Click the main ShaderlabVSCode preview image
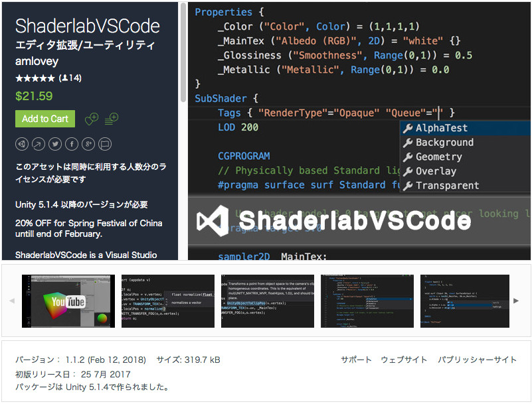Image resolution: width=532 pixels, height=404 pixels. click(x=359, y=131)
